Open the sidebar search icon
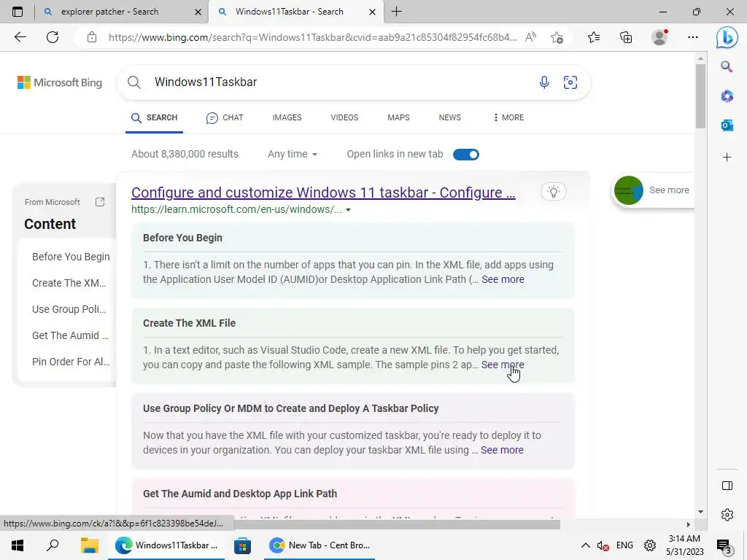 [x=727, y=66]
